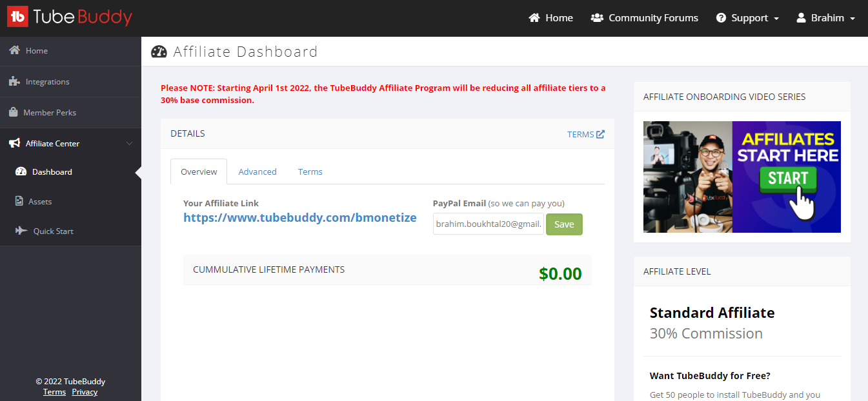Click the Standard Affiliate heading
The image size is (868, 401).
712,313
